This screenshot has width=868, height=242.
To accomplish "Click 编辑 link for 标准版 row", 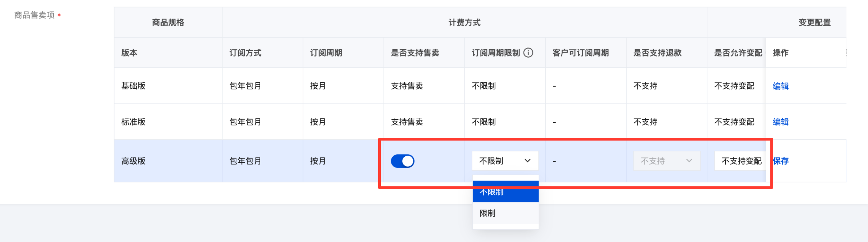I will click(x=780, y=122).
